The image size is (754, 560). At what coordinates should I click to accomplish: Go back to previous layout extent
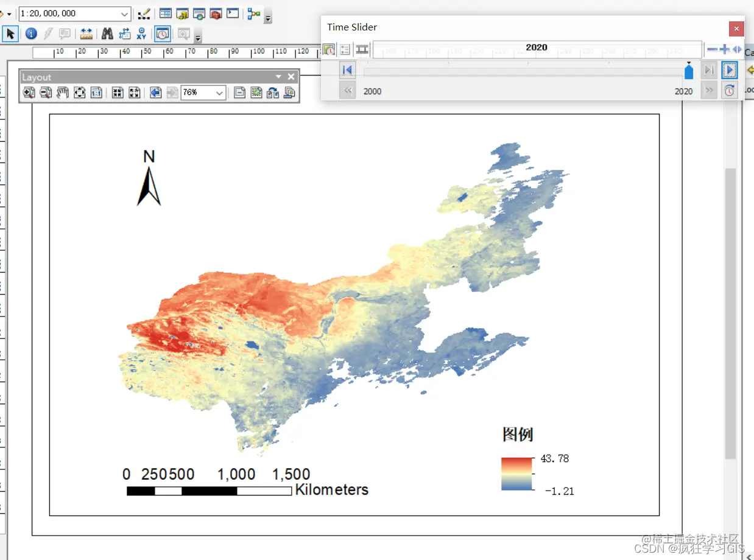point(155,93)
